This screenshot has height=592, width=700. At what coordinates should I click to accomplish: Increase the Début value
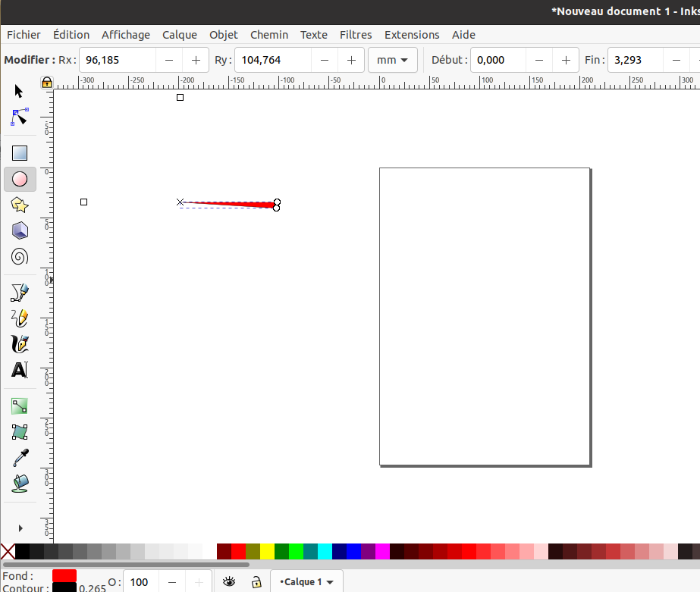coord(566,60)
